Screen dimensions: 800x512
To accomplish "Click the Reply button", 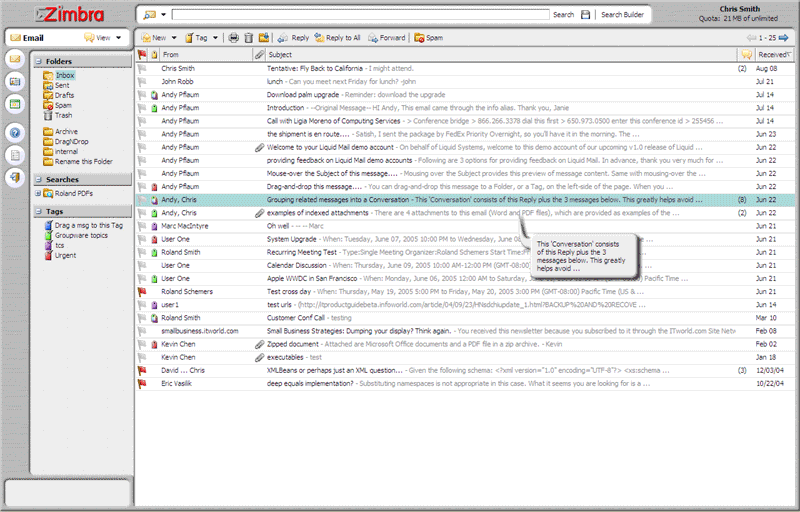I will coord(293,38).
